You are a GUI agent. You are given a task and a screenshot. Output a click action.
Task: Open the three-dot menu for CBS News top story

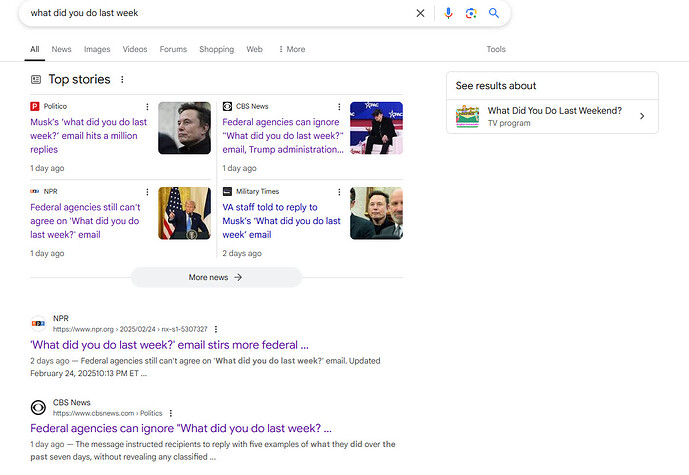[x=339, y=107]
